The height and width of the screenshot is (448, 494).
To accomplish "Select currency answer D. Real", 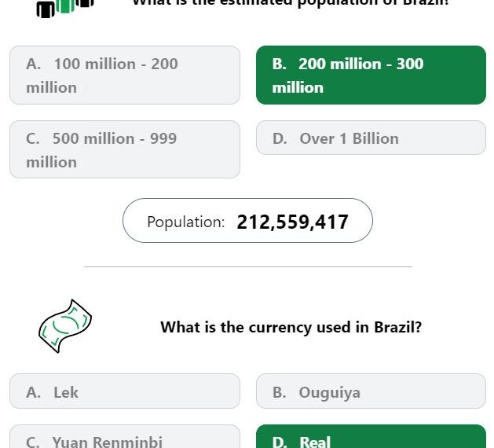I will click(x=371, y=437).
